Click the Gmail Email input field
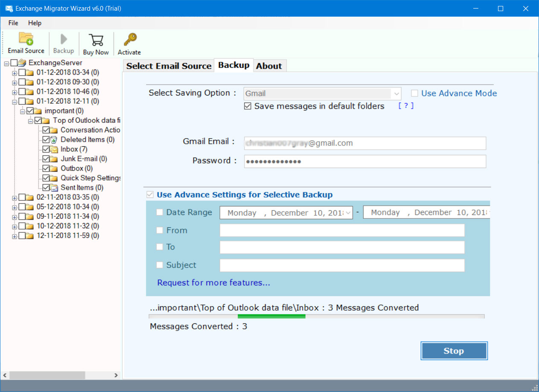This screenshot has width=539, height=392. [x=365, y=143]
